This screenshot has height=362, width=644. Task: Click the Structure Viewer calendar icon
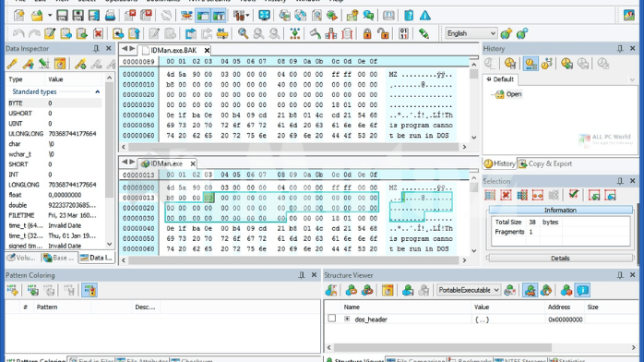(x=388, y=290)
